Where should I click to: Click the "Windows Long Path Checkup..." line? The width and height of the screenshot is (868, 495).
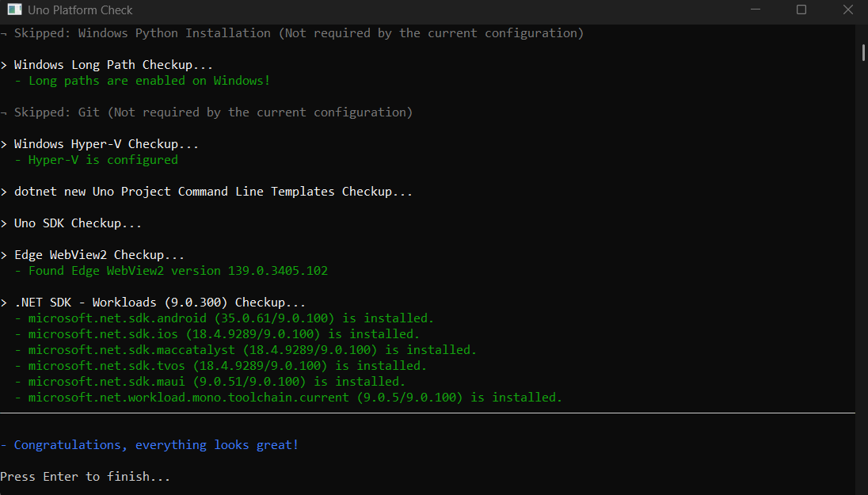coord(113,65)
